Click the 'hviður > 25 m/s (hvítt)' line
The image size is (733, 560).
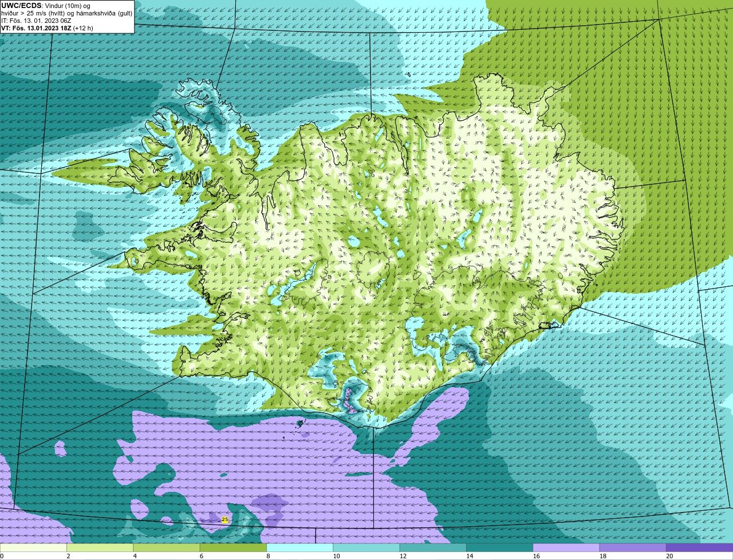[x=66, y=13]
